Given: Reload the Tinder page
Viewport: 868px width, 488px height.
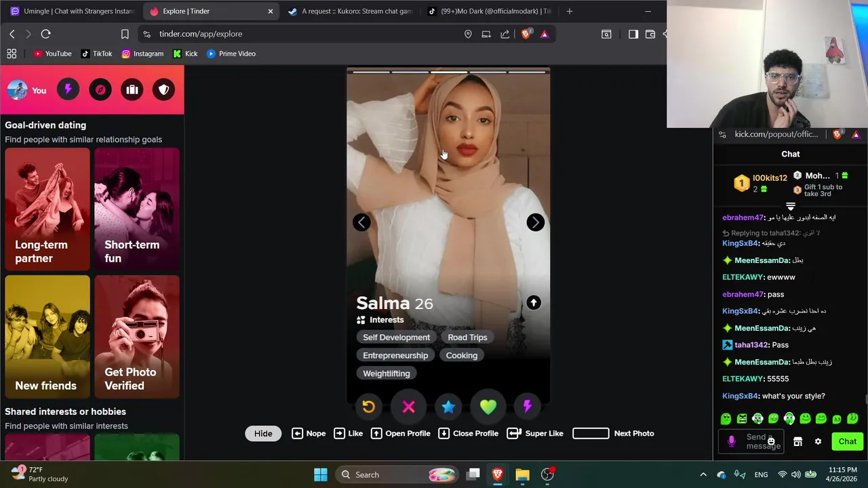Looking at the screenshot, I should click(x=45, y=34).
